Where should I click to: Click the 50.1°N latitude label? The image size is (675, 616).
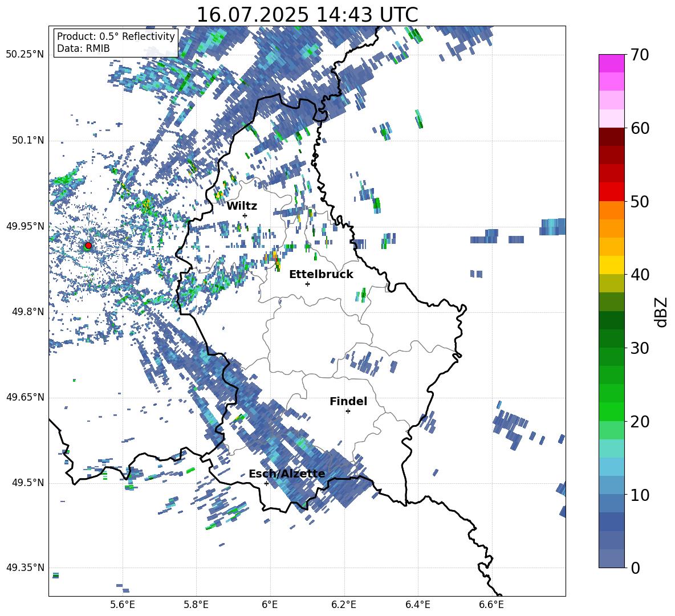tap(29, 140)
